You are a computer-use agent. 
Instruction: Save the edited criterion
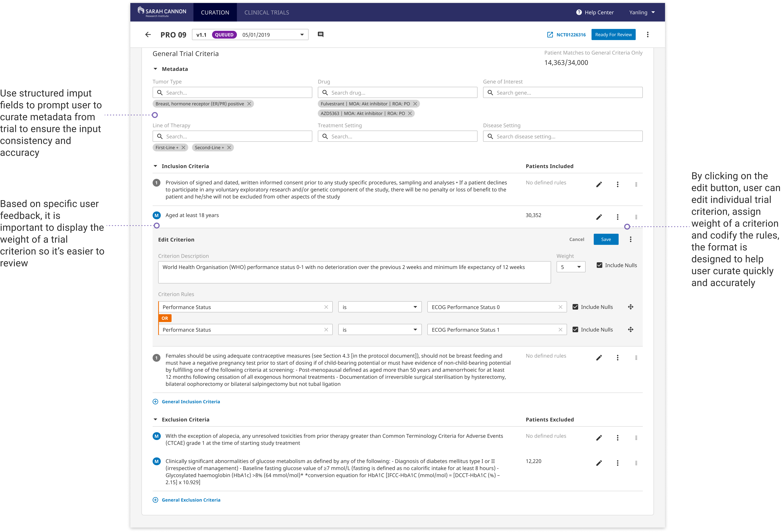(x=606, y=239)
